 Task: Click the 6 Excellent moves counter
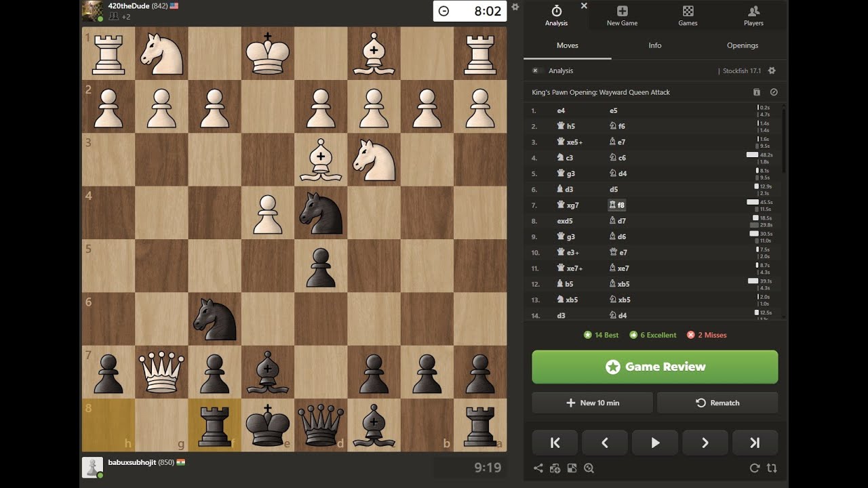(653, 335)
